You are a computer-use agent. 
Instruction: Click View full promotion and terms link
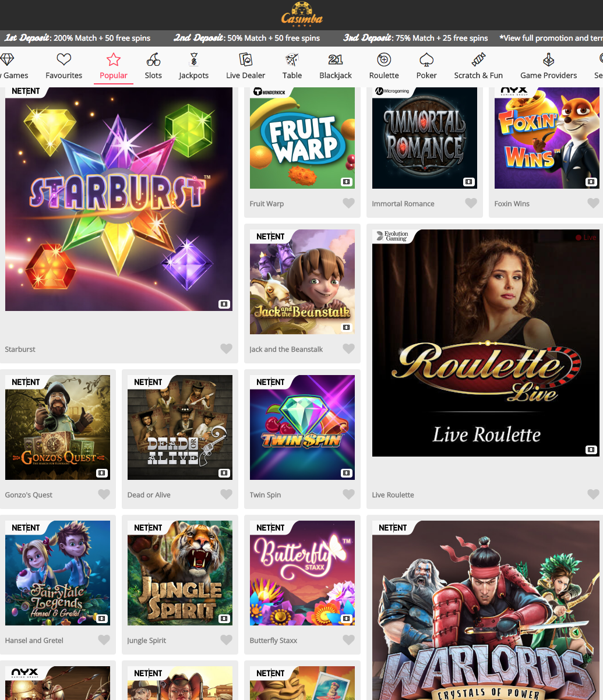coord(551,38)
